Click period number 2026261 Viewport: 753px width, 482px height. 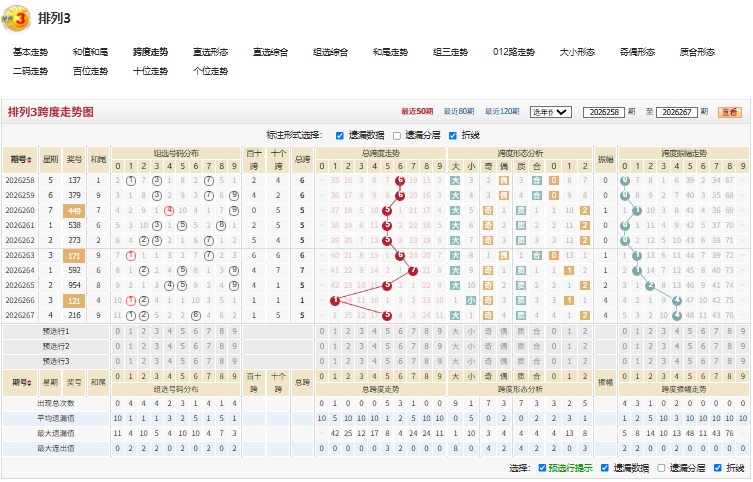coord(20,225)
